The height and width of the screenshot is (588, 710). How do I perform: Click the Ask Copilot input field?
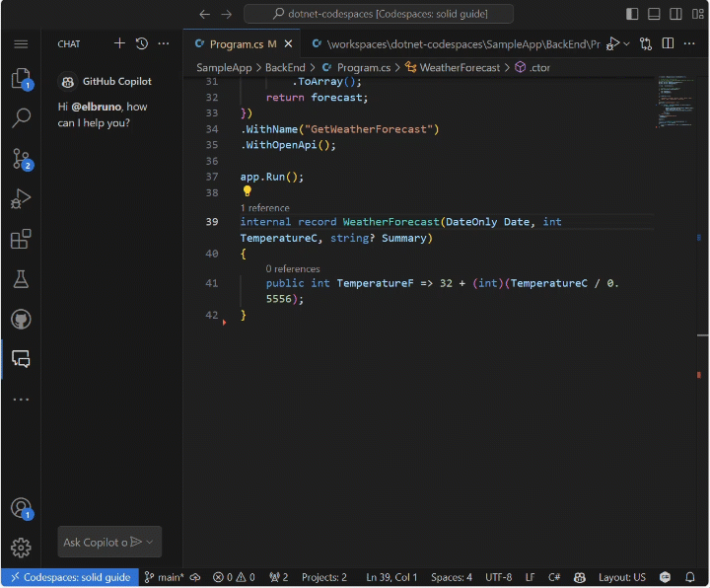(94, 542)
